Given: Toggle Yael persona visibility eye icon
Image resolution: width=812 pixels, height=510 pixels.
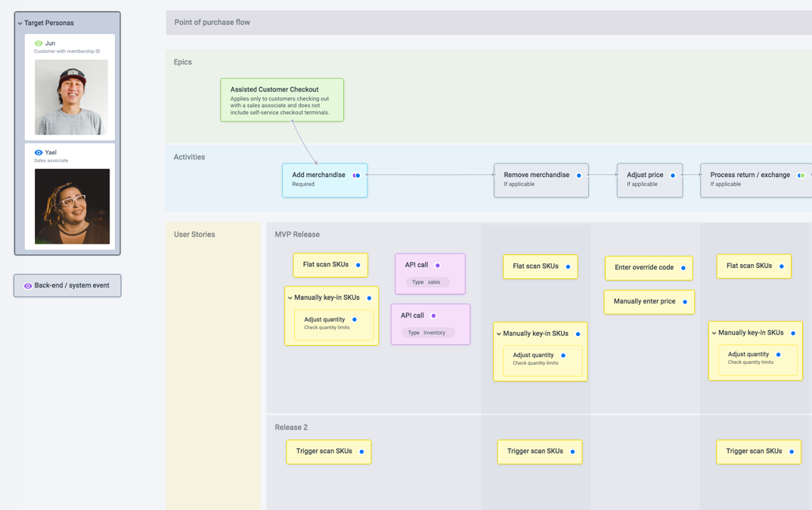Looking at the screenshot, I should coord(39,153).
